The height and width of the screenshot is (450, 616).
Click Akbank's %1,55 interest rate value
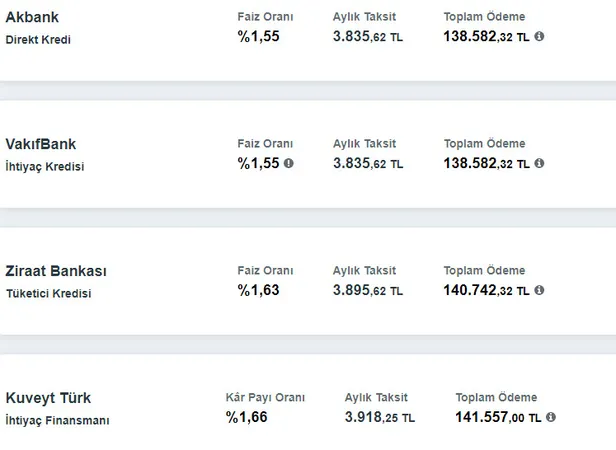coord(258,36)
